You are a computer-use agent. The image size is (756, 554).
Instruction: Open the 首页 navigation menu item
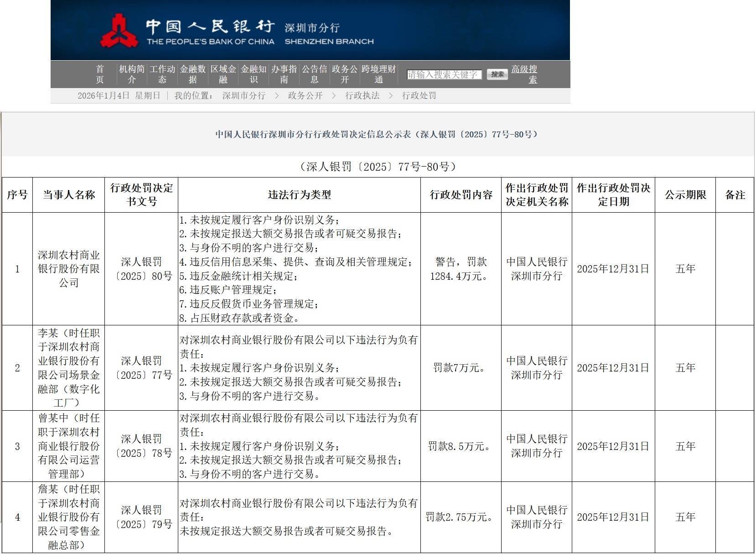click(x=100, y=74)
